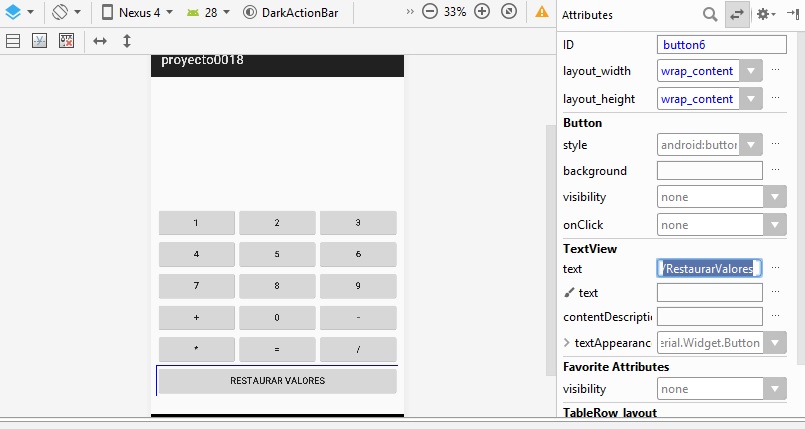
Task: Open the Nexus 4 device dropdown
Action: tap(137, 13)
